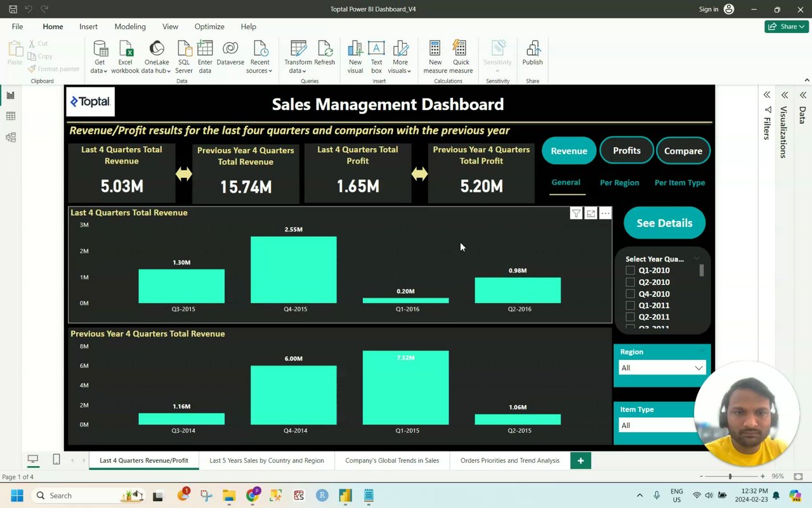This screenshot has width=812, height=508.
Task: Click the See Details button
Action: 664,223
